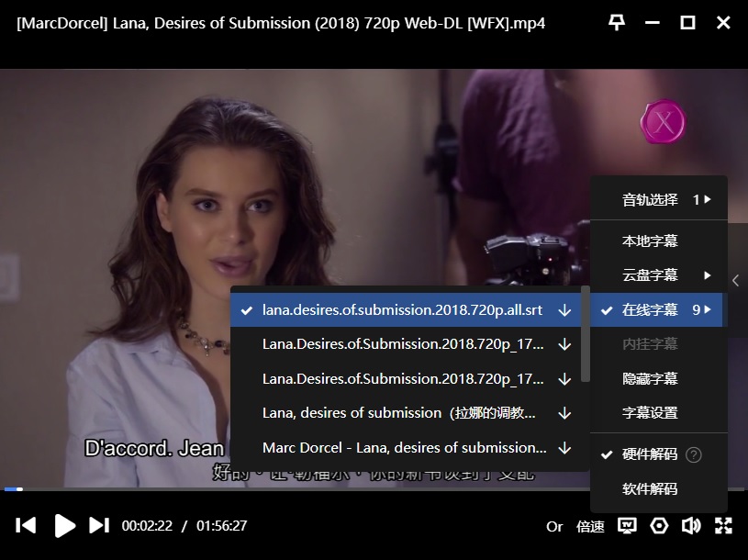Viewport: 748px width, 560px height.
Task: Pin the player window on top
Action: (617, 23)
